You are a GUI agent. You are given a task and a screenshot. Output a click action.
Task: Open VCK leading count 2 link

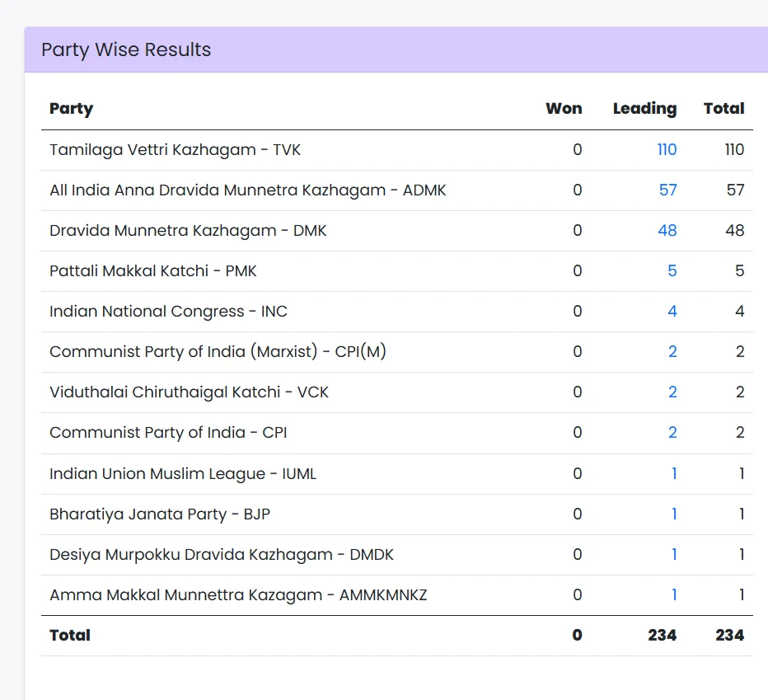coord(672,392)
